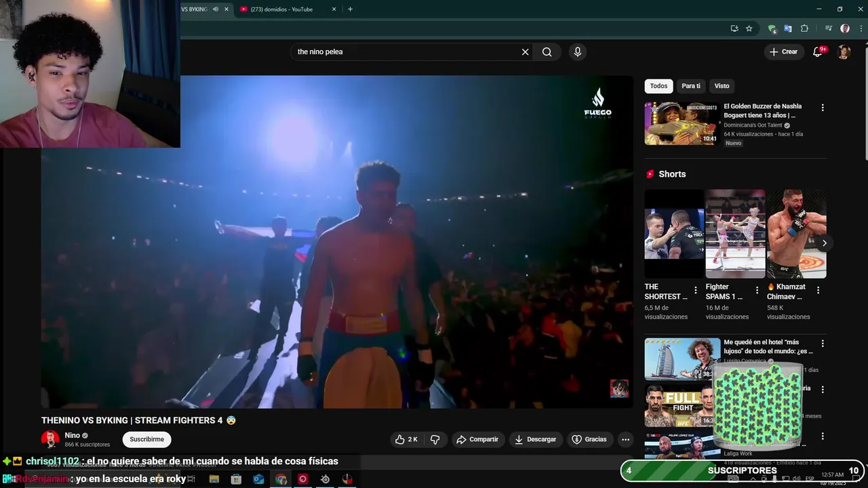Click the Descargar download button
The width and height of the screenshot is (868, 488).
(x=536, y=439)
